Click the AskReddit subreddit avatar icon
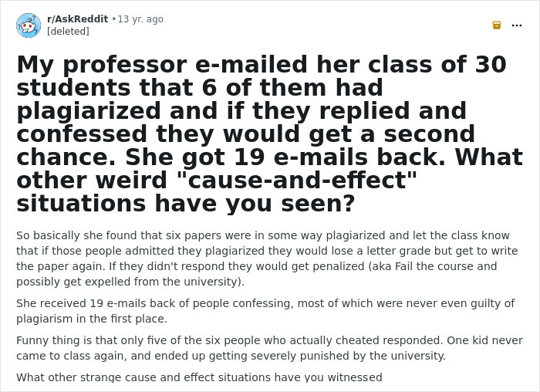This screenshot has height=392, width=540. 29,25
